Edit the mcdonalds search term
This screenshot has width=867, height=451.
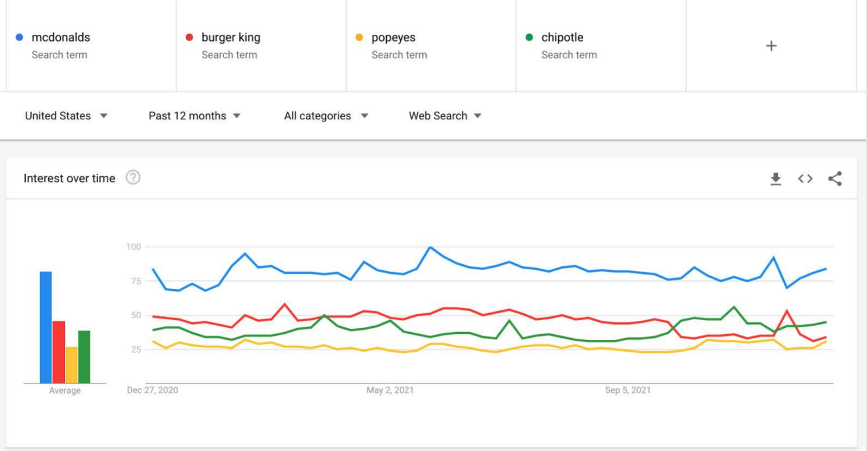pyautogui.click(x=61, y=38)
